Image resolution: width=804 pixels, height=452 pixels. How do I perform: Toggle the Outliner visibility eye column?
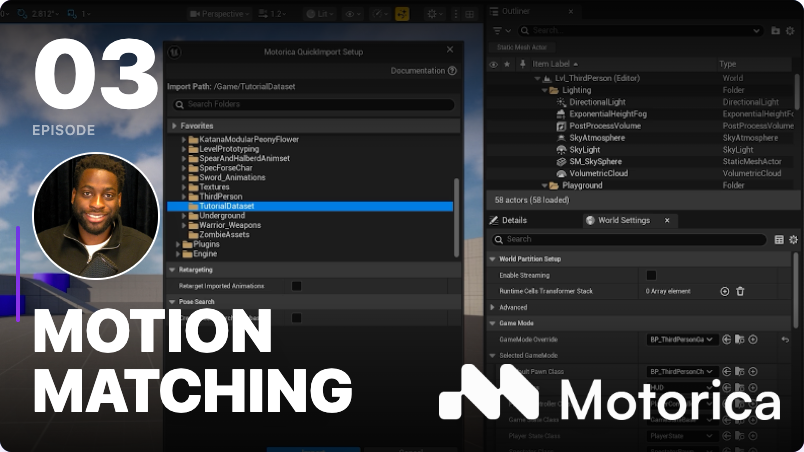click(x=493, y=64)
